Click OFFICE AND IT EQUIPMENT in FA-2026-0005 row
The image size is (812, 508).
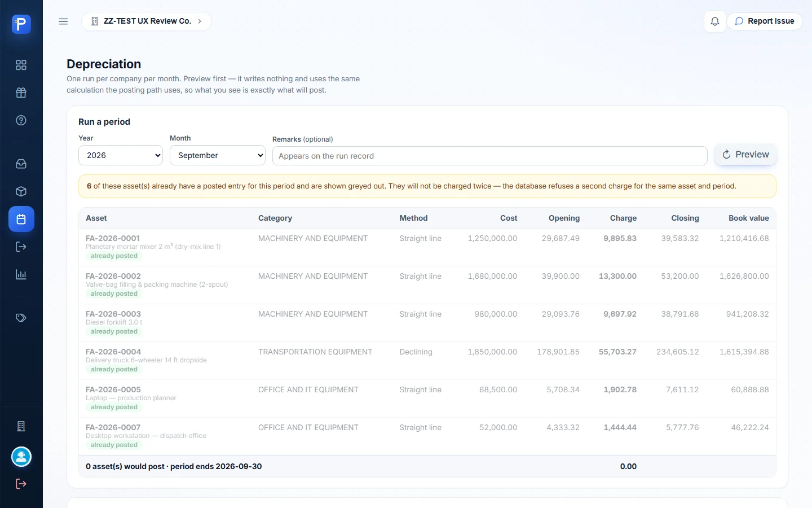point(308,389)
